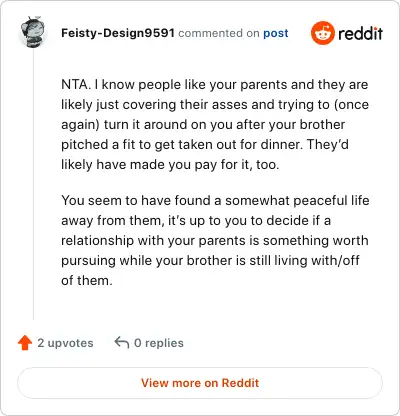Click the 'commented on' gray text

219,33
